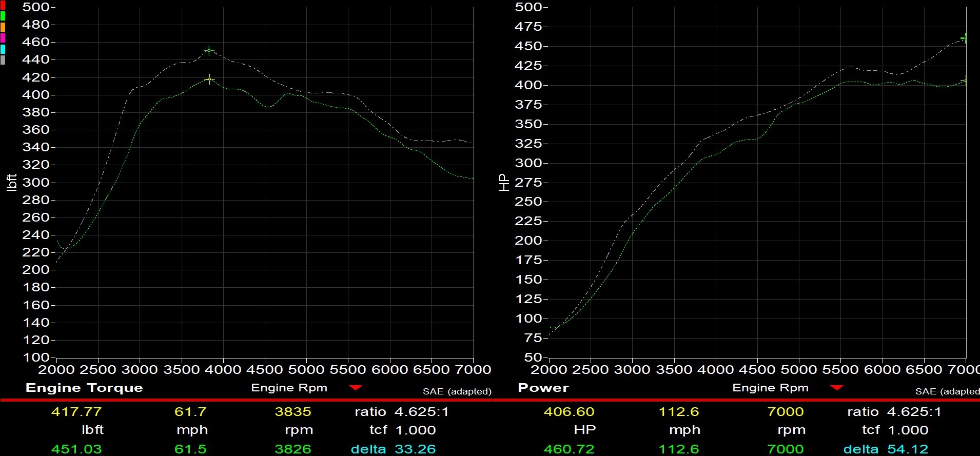980x456 pixels.
Task: Select the 61.7 mph value
Action: click(190, 412)
